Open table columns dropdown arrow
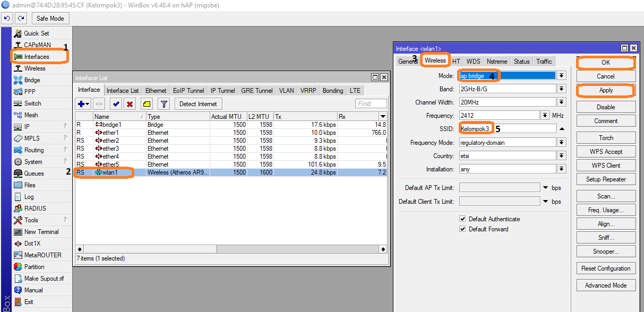 383,116
